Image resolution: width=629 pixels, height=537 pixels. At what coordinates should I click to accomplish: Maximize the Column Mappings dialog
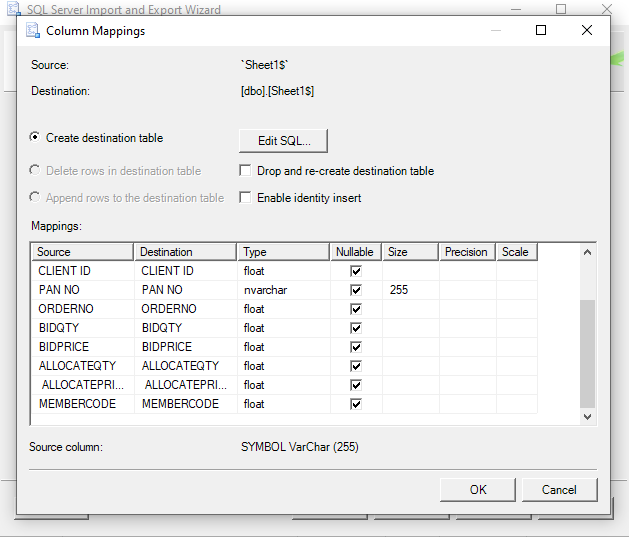click(541, 31)
